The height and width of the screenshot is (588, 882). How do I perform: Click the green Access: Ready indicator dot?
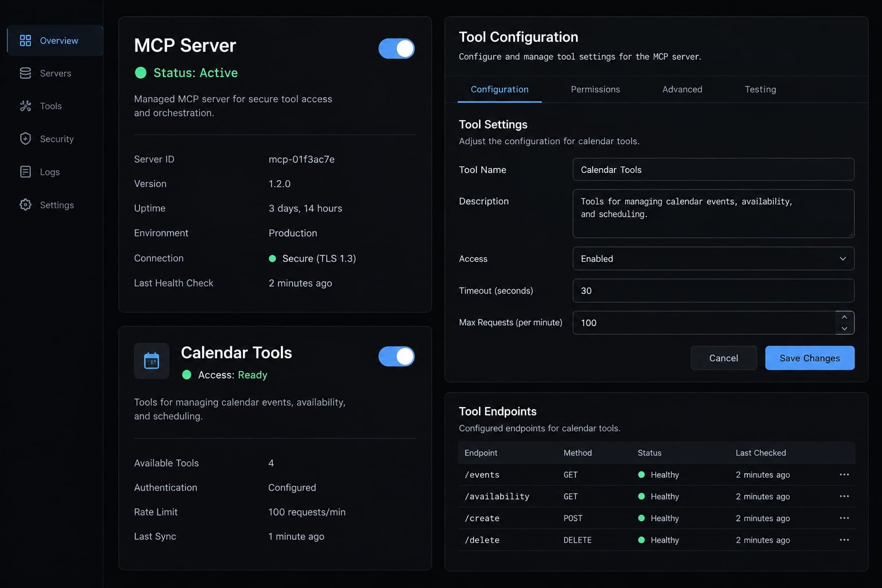[x=187, y=375]
